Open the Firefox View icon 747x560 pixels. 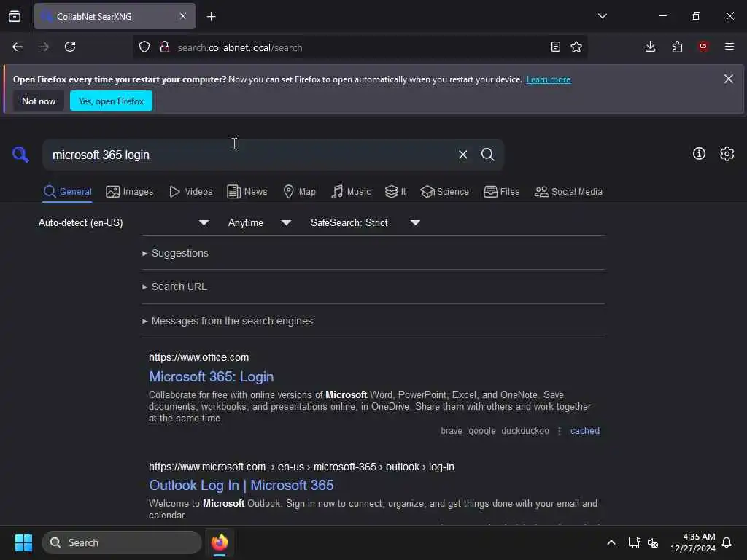(x=15, y=16)
